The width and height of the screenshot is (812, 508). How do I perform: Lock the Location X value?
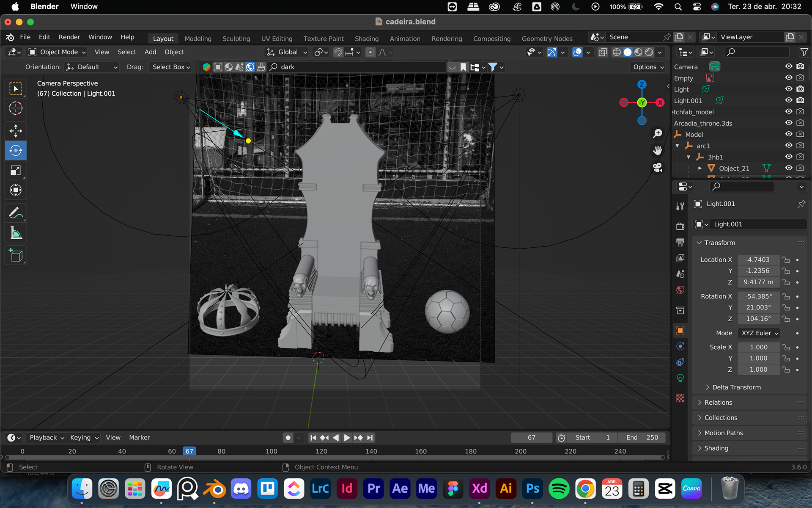(786, 260)
